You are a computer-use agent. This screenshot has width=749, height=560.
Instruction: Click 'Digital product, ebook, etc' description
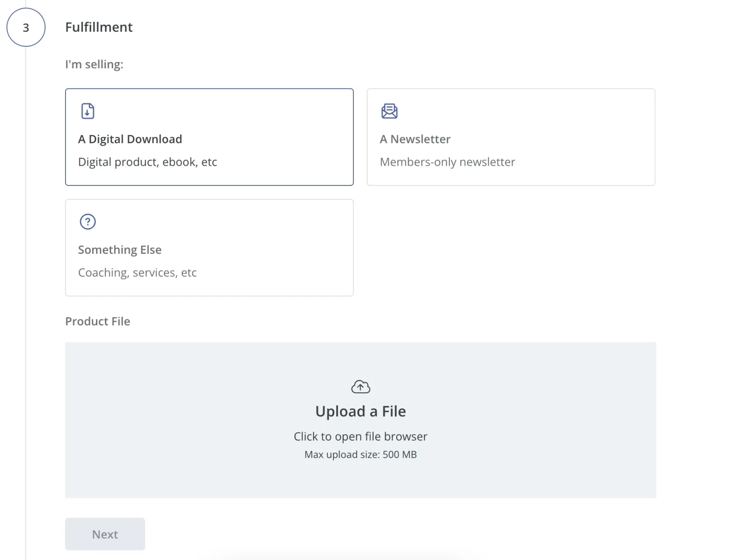[147, 162]
